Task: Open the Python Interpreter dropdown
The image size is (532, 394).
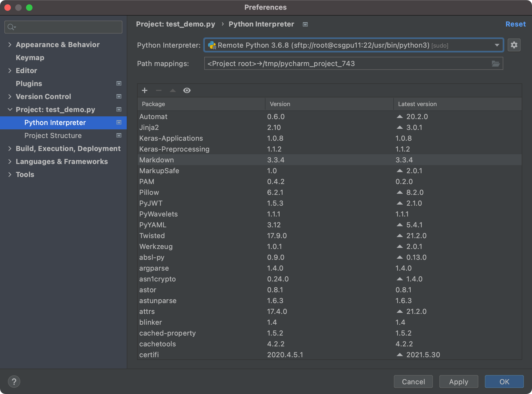Action: point(497,45)
